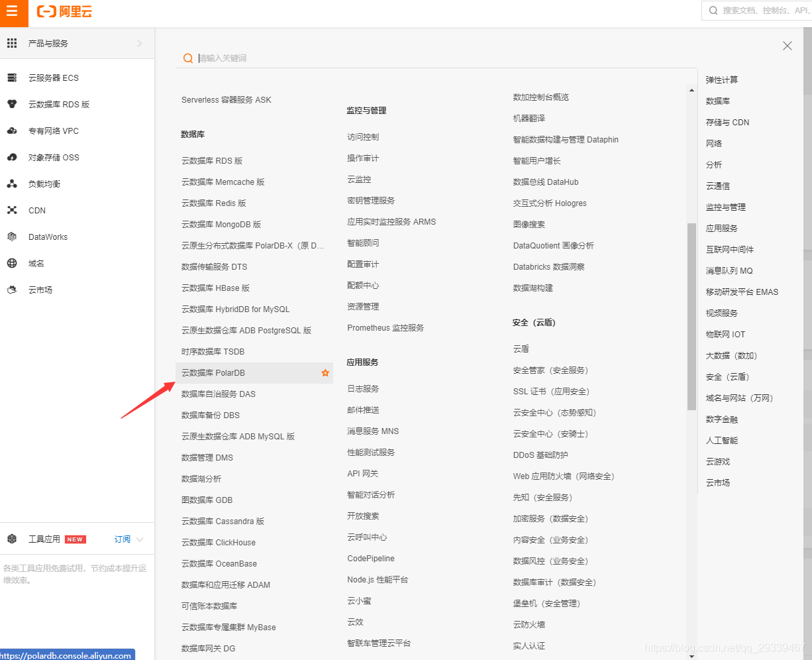Open Databricks 数据洞察
Viewport: 812px width, 660px height.
pyautogui.click(x=548, y=267)
